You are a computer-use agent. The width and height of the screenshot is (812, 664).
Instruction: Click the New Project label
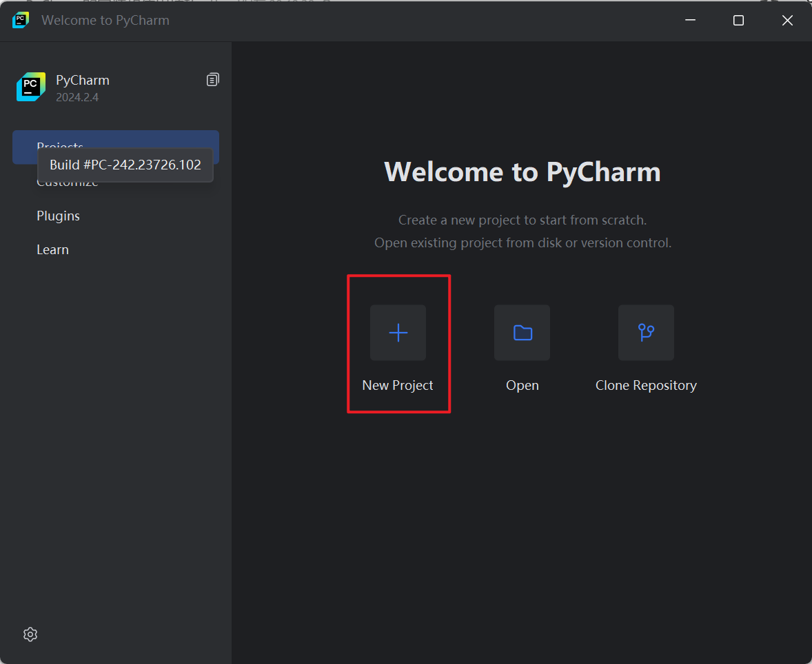pos(397,385)
